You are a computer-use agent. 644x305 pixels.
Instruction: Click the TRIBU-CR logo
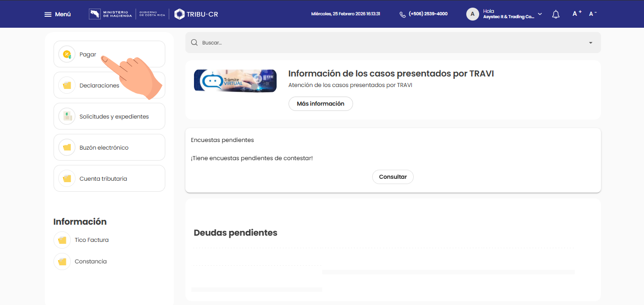(x=196, y=14)
